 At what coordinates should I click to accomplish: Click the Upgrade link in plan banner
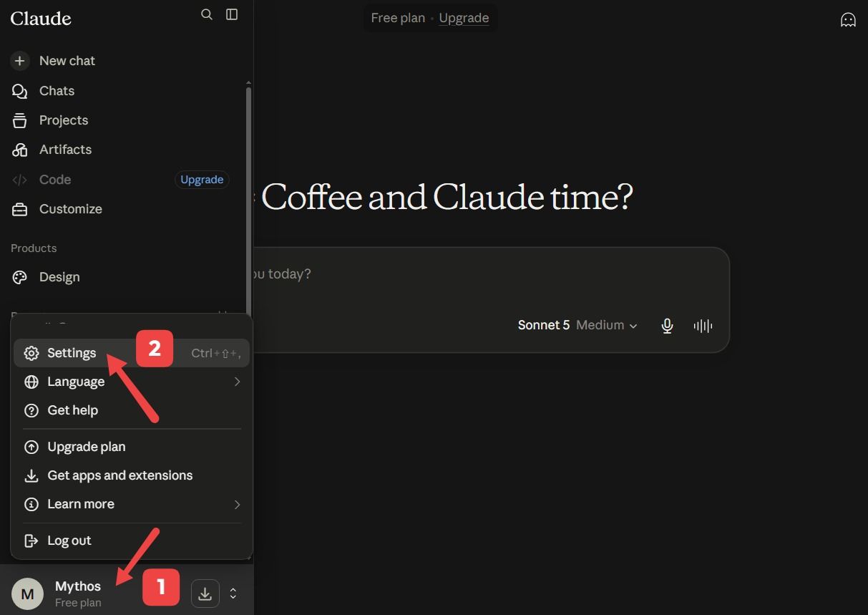pyautogui.click(x=464, y=18)
